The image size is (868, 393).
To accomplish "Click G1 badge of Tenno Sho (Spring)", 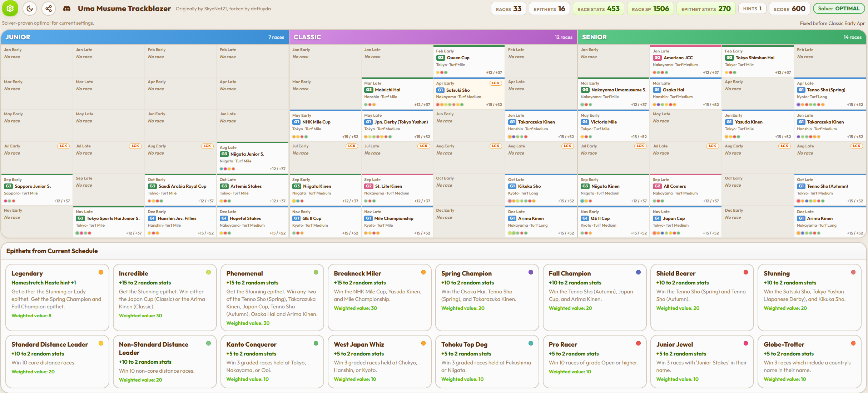I will pyautogui.click(x=801, y=90).
